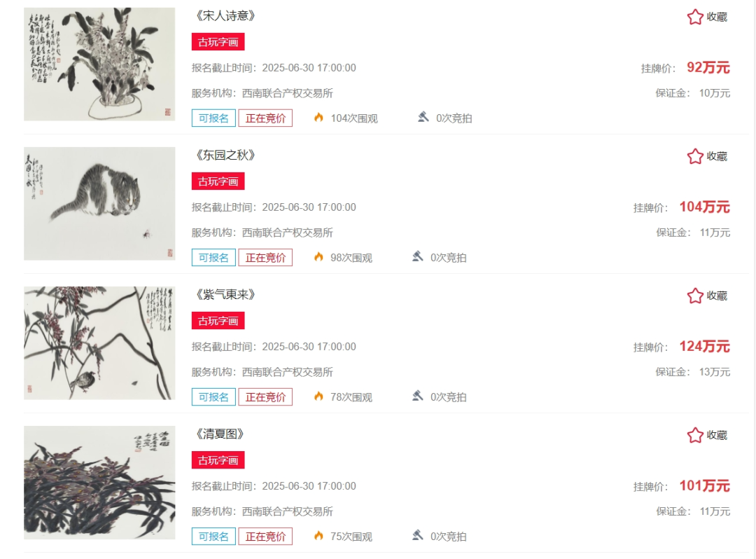This screenshot has width=756, height=559.
Task: Click gavel icon for 《宋人诗意》 bids
Action: pos(423,117)
